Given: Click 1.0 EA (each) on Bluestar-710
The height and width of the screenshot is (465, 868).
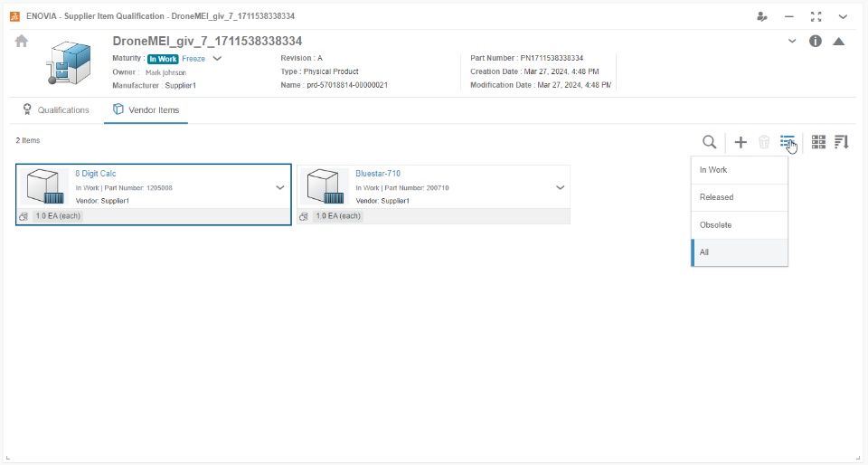Looking at the screenshot, I should coord(338,216).
